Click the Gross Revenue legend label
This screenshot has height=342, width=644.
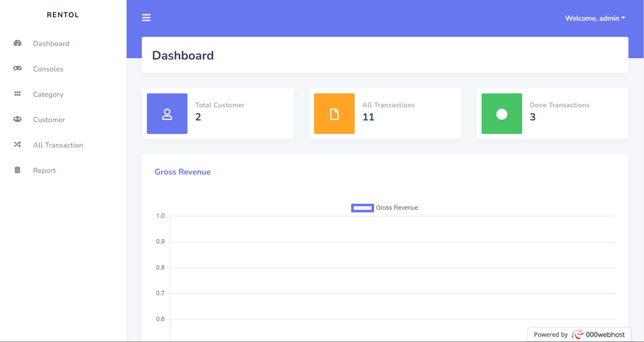[397, 208]
